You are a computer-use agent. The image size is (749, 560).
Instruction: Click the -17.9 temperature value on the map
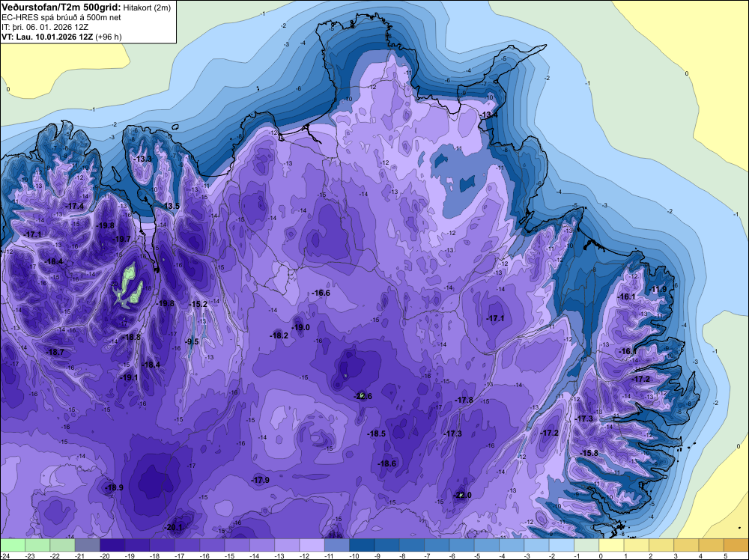pos(261,480)
